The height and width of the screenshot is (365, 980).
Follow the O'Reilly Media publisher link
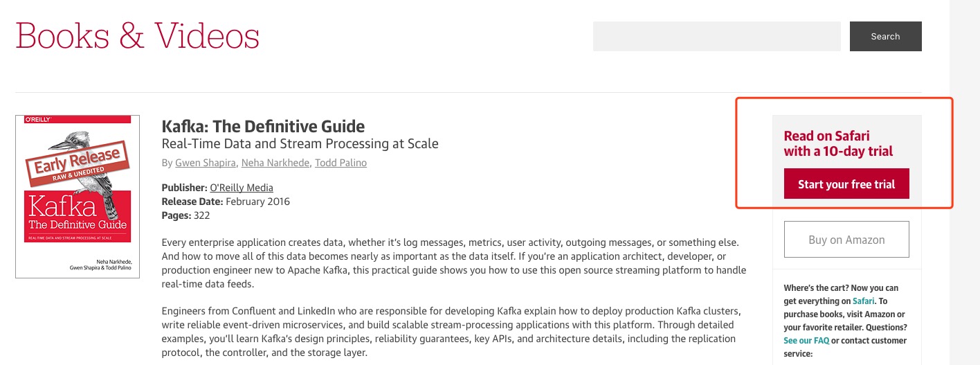coord(241,188)
